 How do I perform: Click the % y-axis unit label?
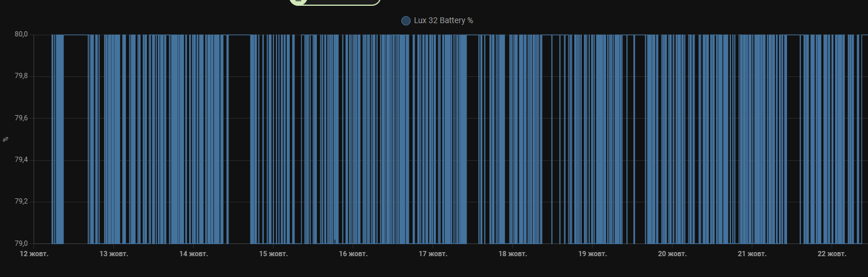6,139
